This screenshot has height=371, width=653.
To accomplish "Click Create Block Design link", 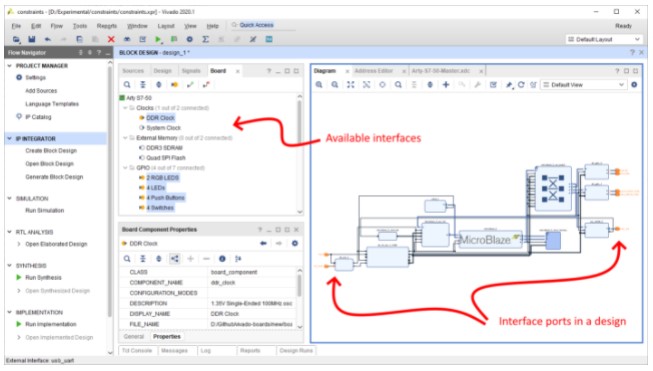I will [x=51, y=150].
